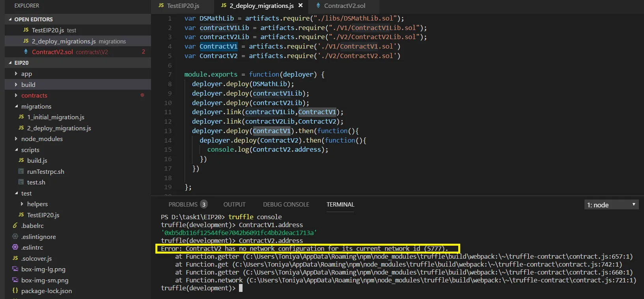The width and height of the screenshot is (644, 299).
Task: Click the test.sh file icon
Action: click(21, 182)
